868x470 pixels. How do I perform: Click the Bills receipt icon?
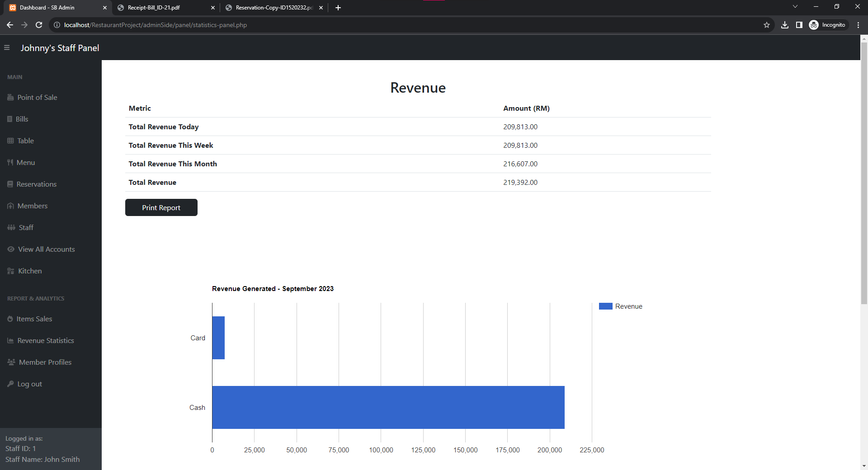coord(9,119)
